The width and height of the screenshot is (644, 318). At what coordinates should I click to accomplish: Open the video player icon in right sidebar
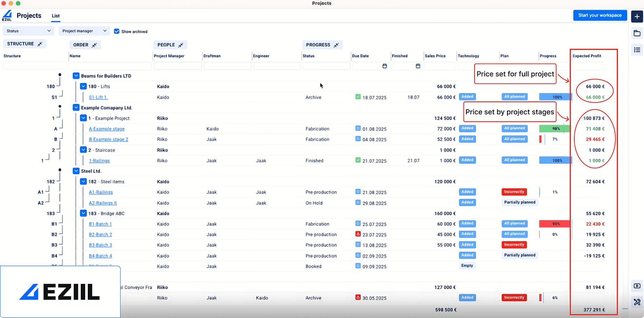click(x=637, y=286)
